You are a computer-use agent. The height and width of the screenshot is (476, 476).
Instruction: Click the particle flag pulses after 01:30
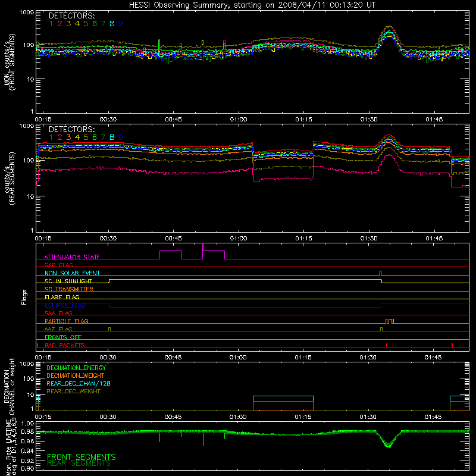coord(390,321)
